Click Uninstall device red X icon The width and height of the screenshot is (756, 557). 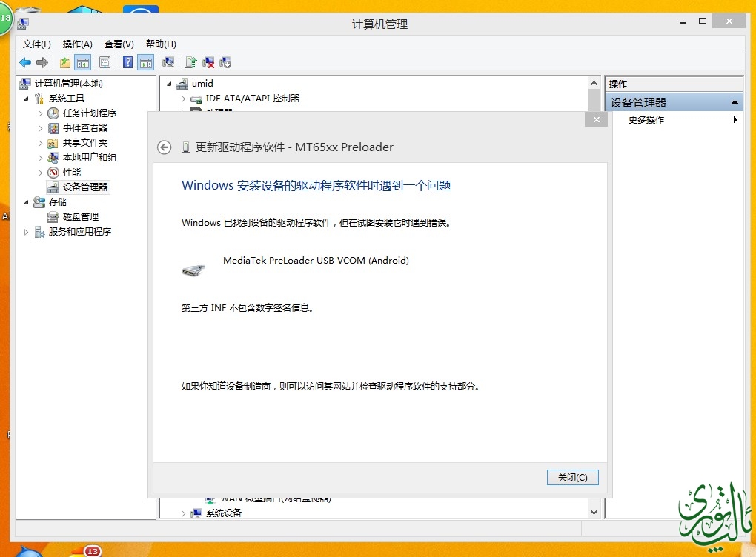208,62
